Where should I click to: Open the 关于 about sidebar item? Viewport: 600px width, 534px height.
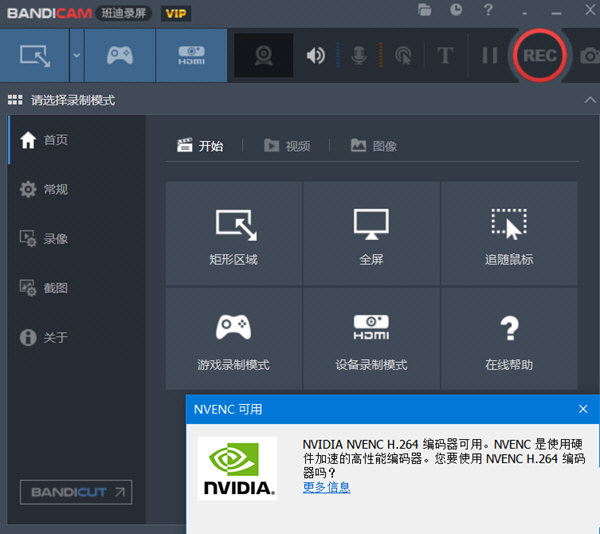[77, 337]
